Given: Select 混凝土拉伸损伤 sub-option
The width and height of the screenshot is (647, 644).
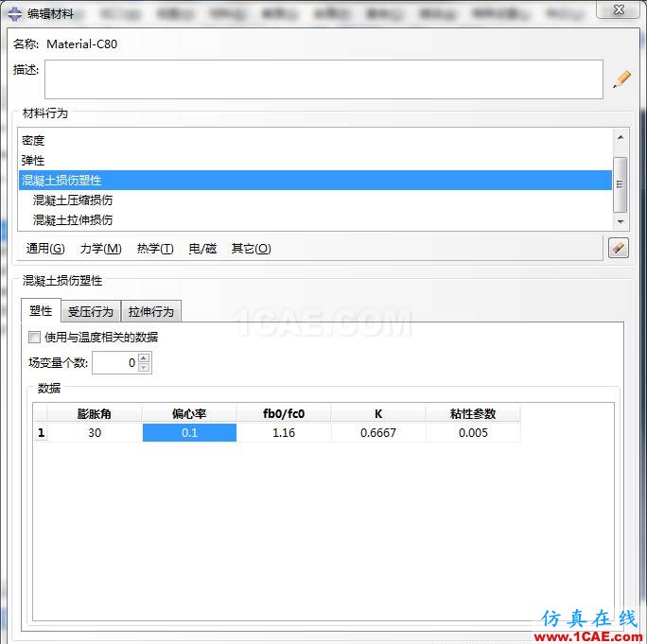Looking at the screenshot, I should point(315,220).
